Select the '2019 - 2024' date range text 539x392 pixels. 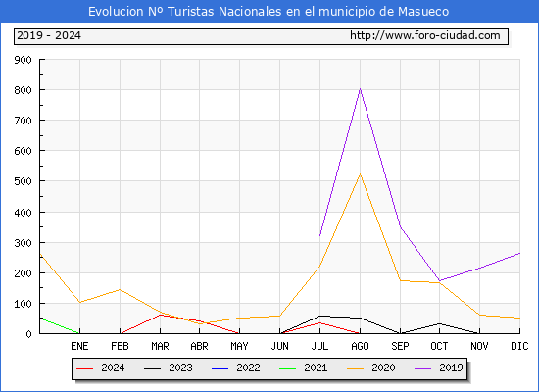[x=49, y=35]
